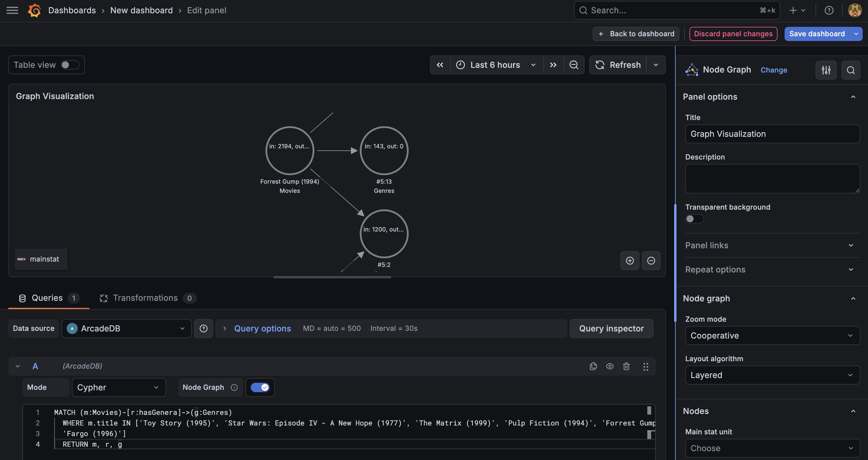Click the Grafana logo

point(34,10)
